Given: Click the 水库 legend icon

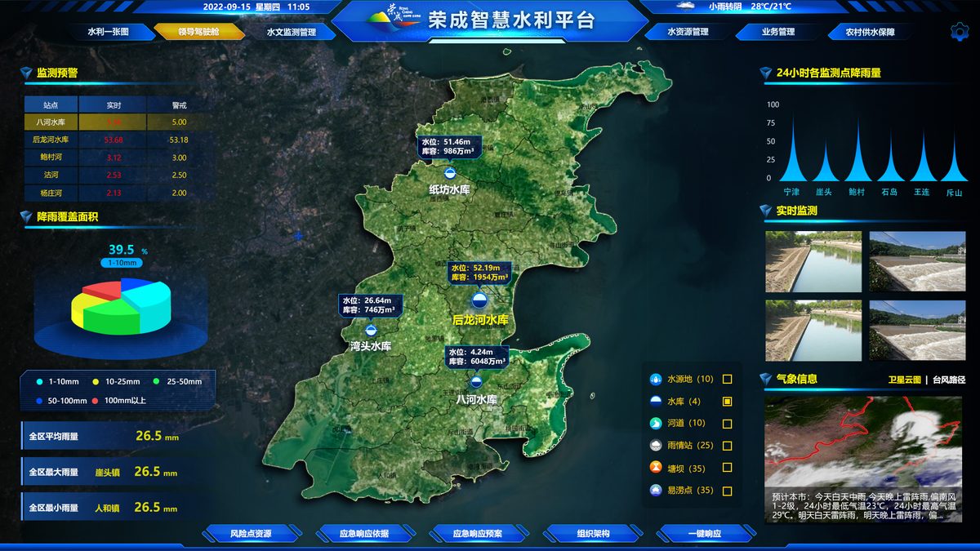Looking at the screenshot, I should 655,402.
